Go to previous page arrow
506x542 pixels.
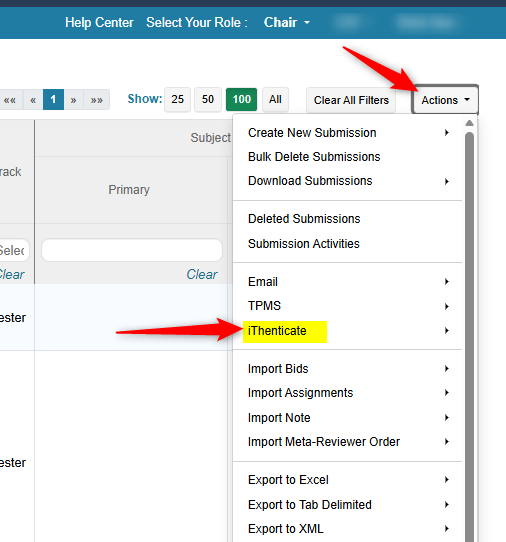[x=33, y=100]
